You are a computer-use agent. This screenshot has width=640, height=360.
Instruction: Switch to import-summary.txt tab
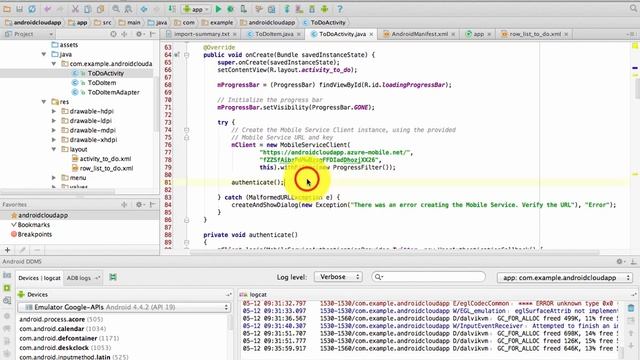tap(201, 34)
